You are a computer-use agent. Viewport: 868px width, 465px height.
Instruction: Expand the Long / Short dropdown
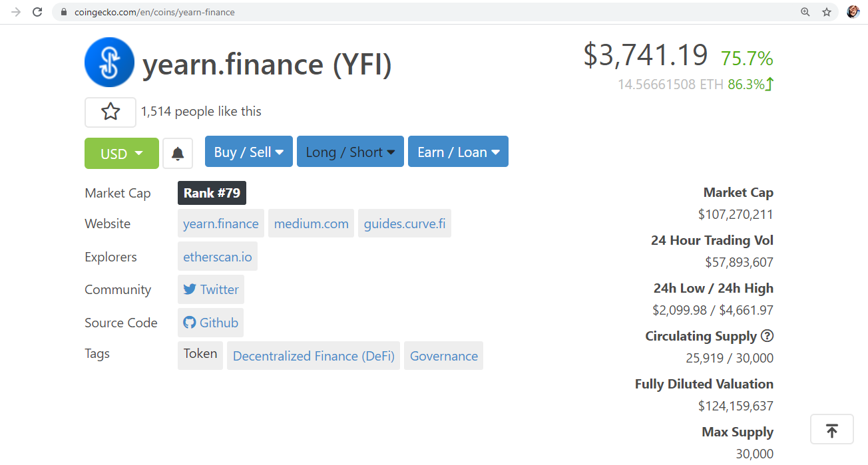(350, 152)
